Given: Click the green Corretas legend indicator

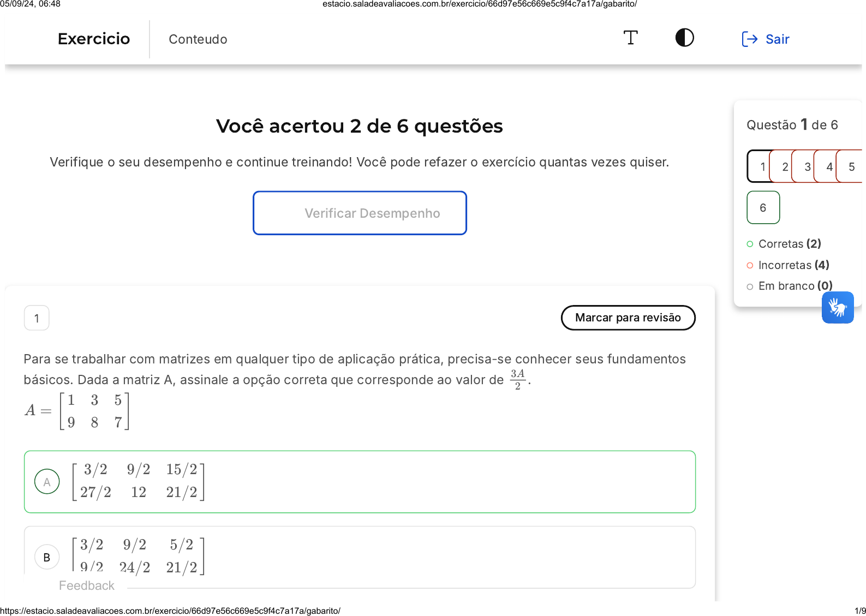Looking at the screenshot, I should [x=750, y=244].
